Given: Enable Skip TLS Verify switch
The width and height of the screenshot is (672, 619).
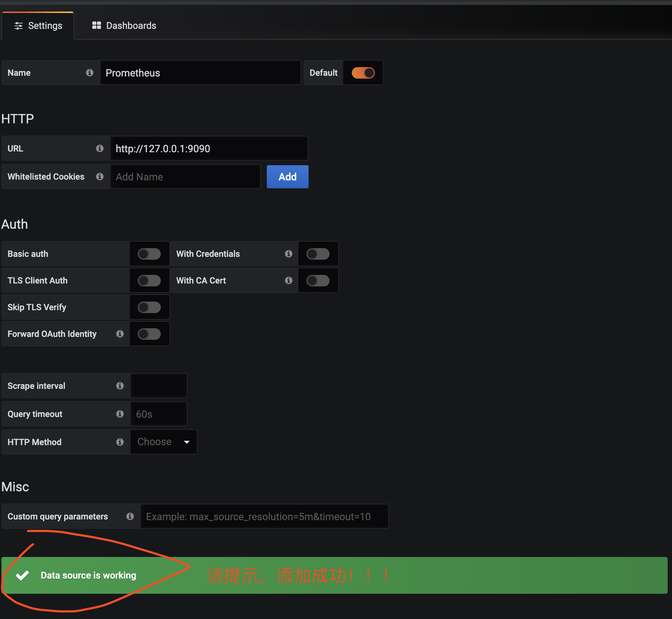Looking at the screenshot, I should point(149,307).
